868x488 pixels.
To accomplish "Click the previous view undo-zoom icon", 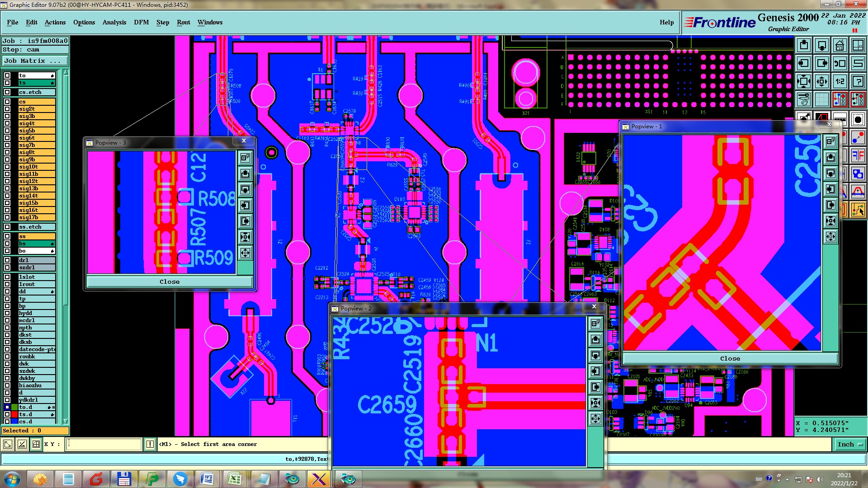I will coord(840,63).
